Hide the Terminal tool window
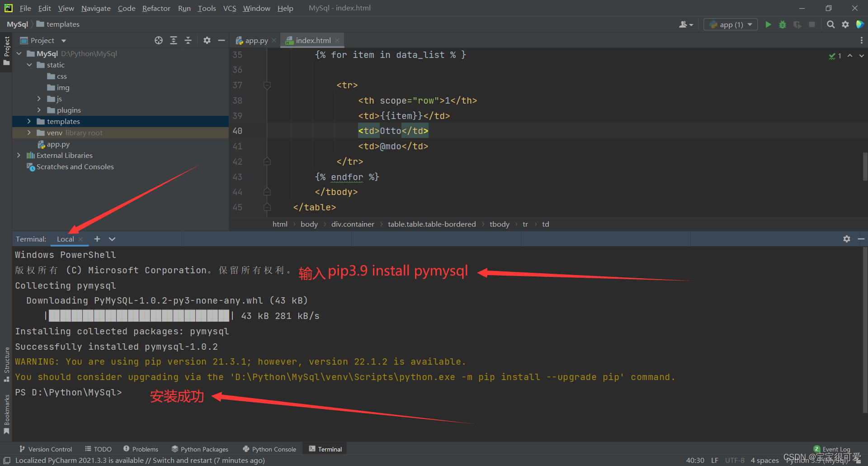This screenshot has width=868, height=466. 861,239
